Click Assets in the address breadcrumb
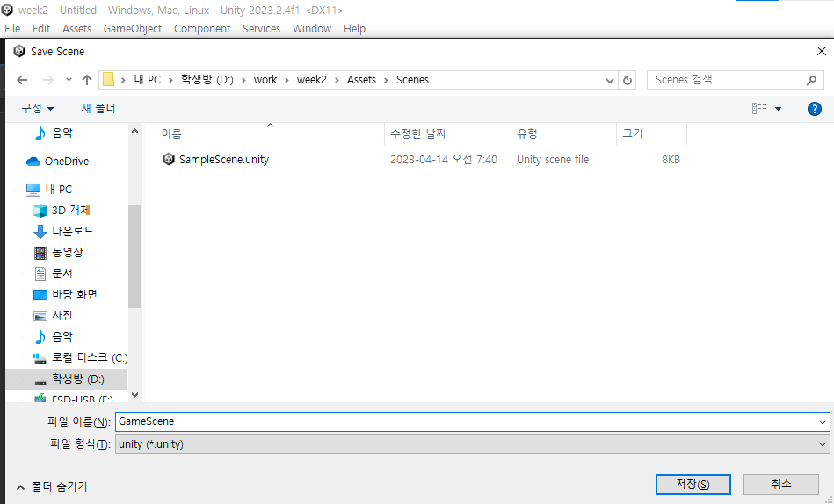 click(362, 80)
